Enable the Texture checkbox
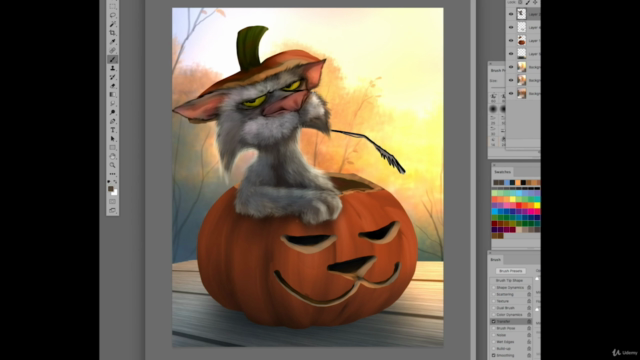Image resolution: width=640 pixels, height=360 pixels. [x=493, y=301]
